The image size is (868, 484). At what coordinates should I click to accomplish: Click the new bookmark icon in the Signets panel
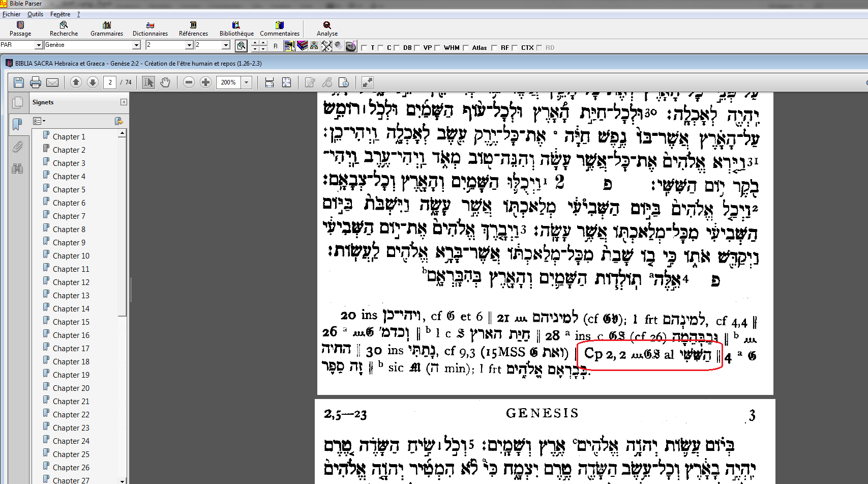tap(119, 121)
